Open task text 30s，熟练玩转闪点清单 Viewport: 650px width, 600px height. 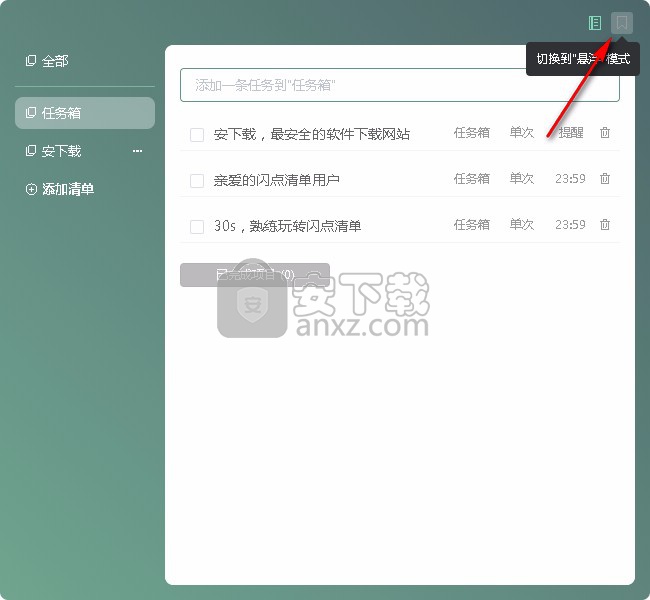(287, 226)
